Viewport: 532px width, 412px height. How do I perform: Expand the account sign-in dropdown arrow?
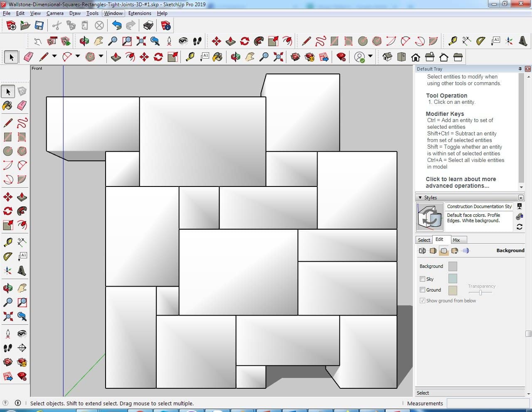[x=370, y=56]
